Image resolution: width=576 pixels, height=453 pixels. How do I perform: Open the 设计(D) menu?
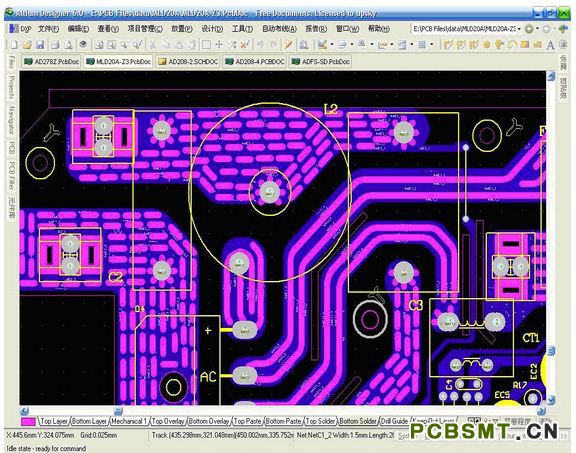[212, 29]
